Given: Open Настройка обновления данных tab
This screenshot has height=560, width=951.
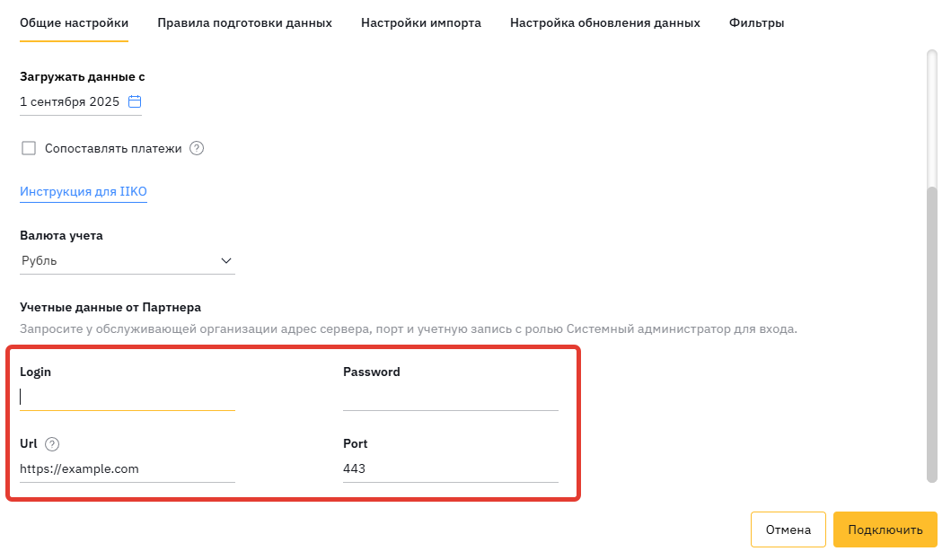Looking at the screenshot, I should [604, 23].
